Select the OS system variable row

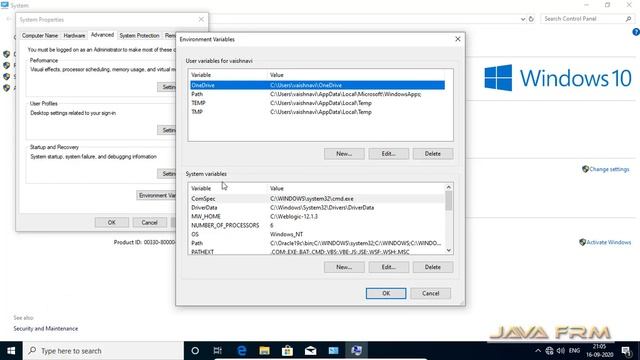[317, 234]
